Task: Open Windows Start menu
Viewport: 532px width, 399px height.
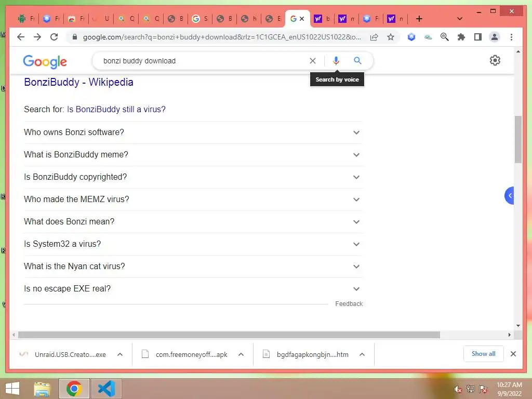Action: 12,389
